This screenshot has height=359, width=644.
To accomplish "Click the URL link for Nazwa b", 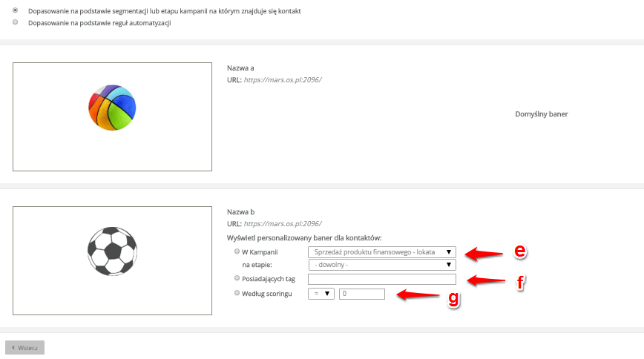I will tap(283, 224).
